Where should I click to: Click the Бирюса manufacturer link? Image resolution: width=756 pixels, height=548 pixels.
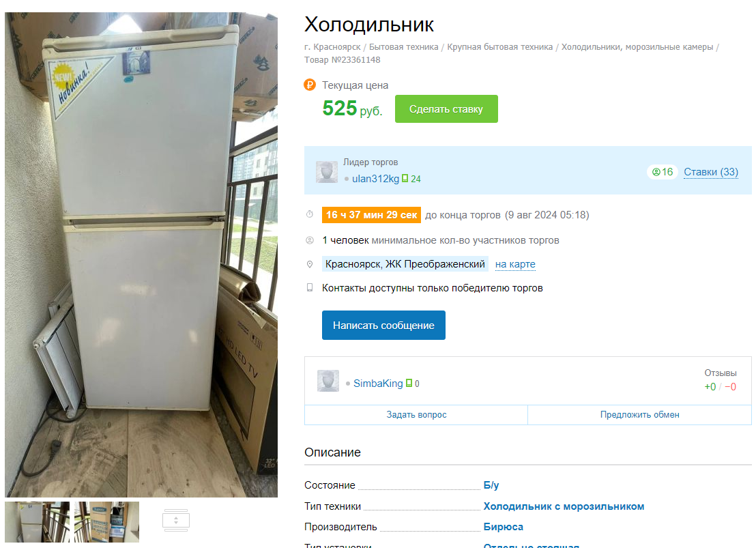click(504, 527)
